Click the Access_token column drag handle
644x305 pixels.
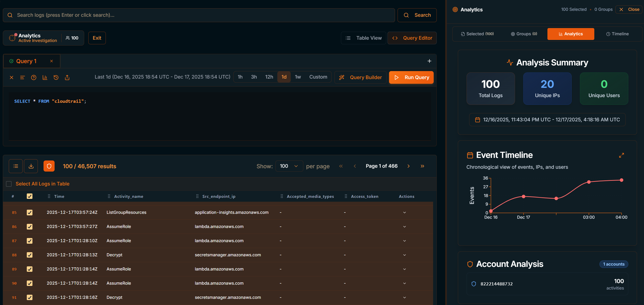pos(346,196)
